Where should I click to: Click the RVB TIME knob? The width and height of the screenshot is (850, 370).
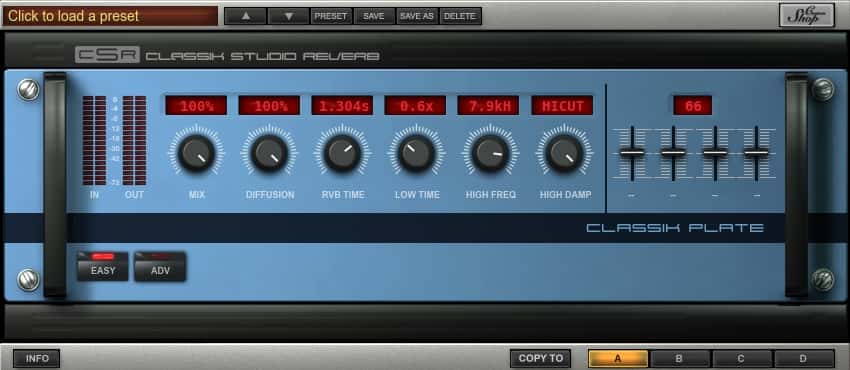(x=342, y=153)
